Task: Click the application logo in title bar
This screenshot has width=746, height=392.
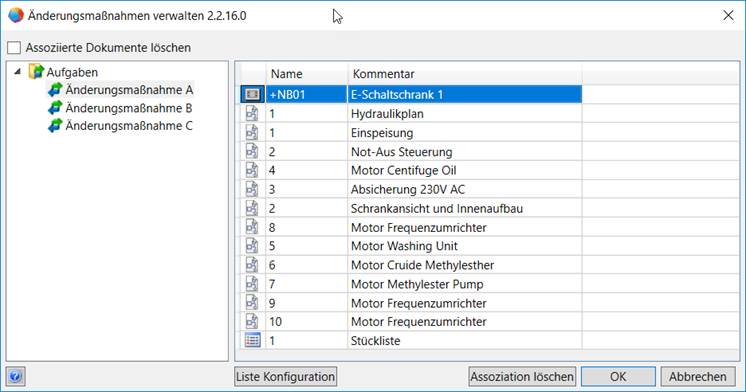Action: coord(16,15)
